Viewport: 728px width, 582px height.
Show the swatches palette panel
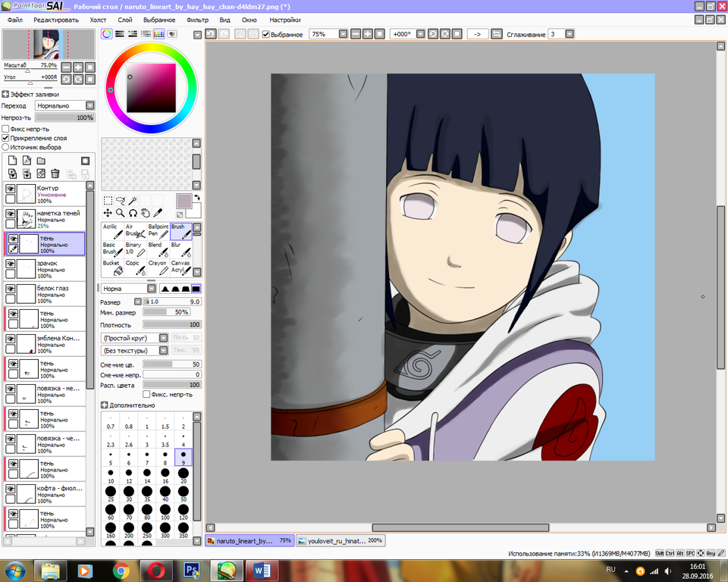click(x=158, y=34)
